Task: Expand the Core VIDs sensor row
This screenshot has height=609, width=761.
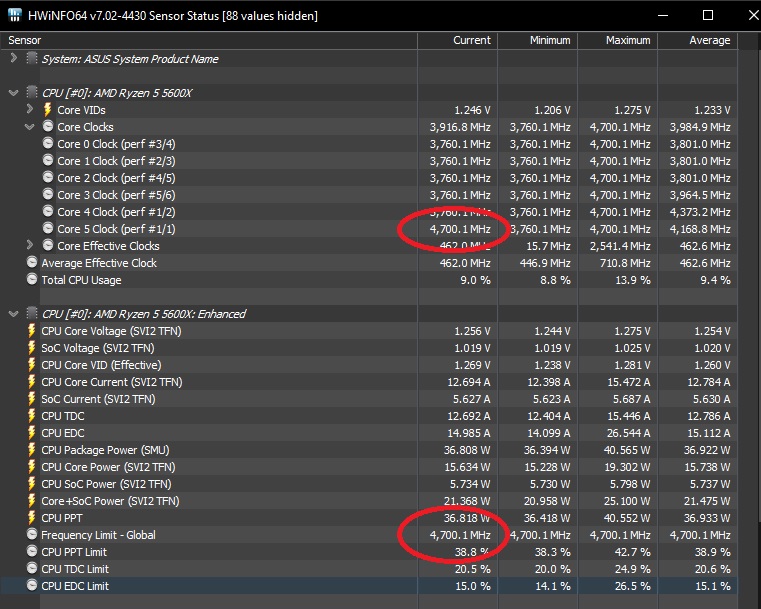Action: [30, 109]
